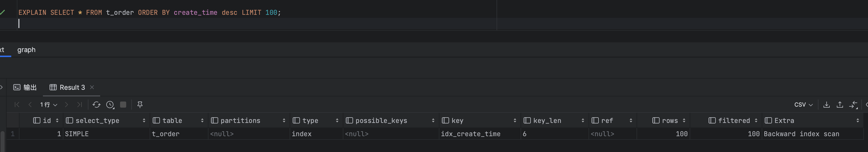Click the download export data icon
This screenshot has width=868, height=152.
(x=827, y=105)
